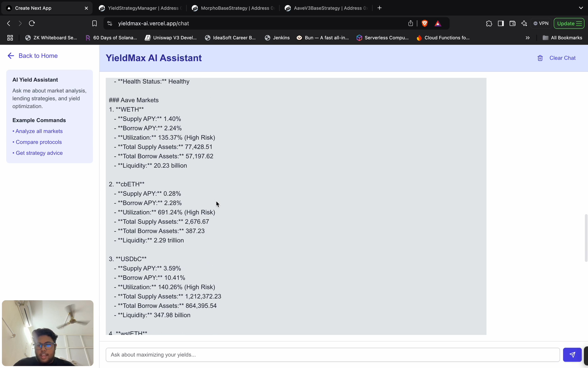This screenshot has width=588, height=368.
Task: Expand hidden bookmarks with double chevron
Action: click(527, 38)
